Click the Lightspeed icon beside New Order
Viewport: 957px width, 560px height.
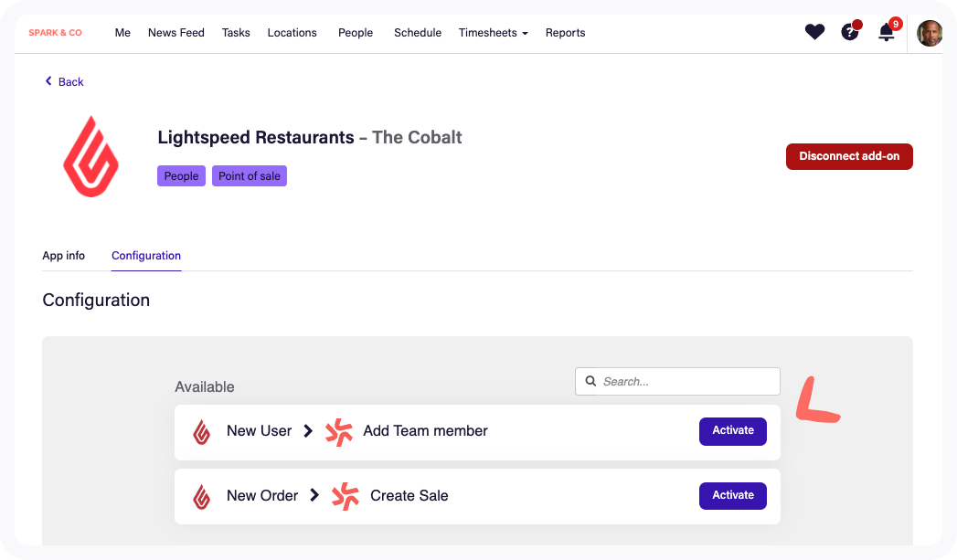(x=201, y=497)
